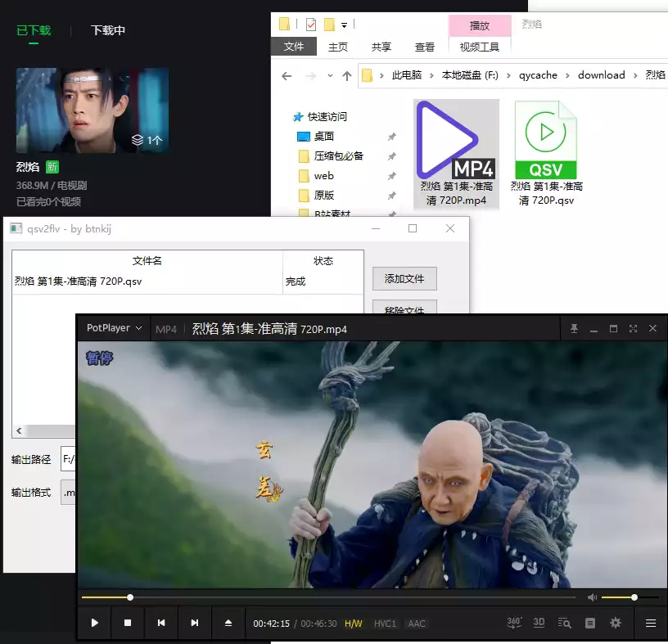The height and width of the screenshot is (644, 668).
Task: Click the HVC1 video codec label
Action: [x=385, y=624]
